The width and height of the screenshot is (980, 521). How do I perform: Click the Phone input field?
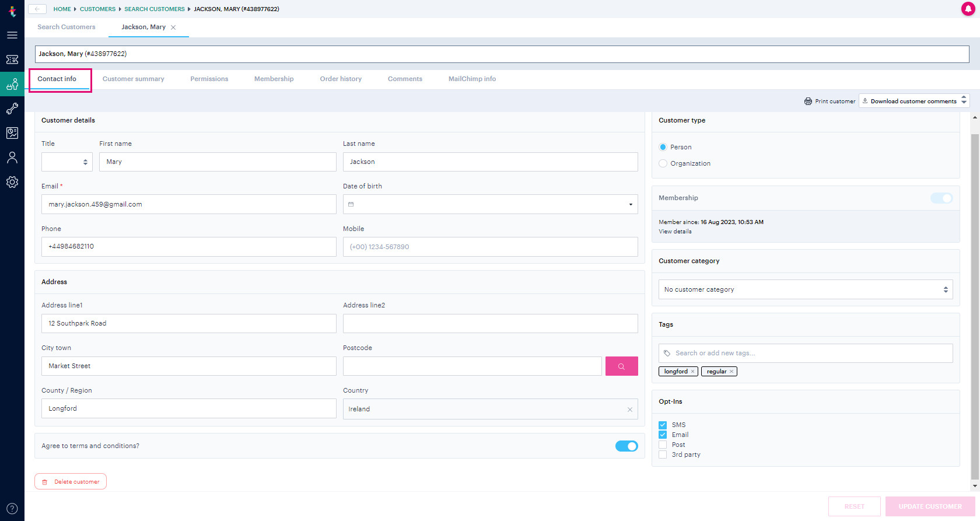pyautogui.click(x=188, y=247)
